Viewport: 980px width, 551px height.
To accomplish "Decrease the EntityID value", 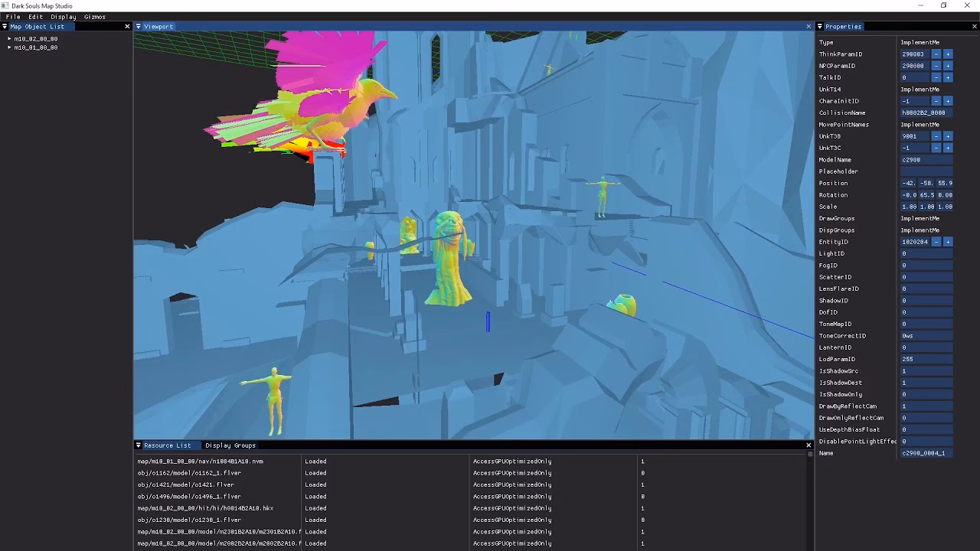I will pos(936,242).
